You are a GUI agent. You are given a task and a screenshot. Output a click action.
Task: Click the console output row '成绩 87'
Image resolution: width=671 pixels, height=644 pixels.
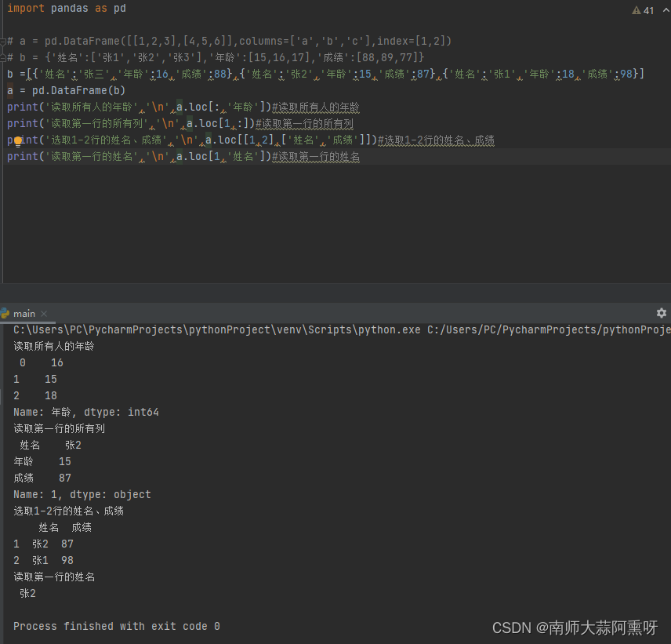click(x=42, y=478)
